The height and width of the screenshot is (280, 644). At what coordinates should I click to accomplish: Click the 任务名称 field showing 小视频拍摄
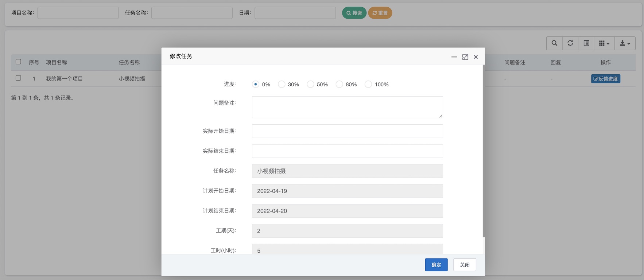(348, 171)
